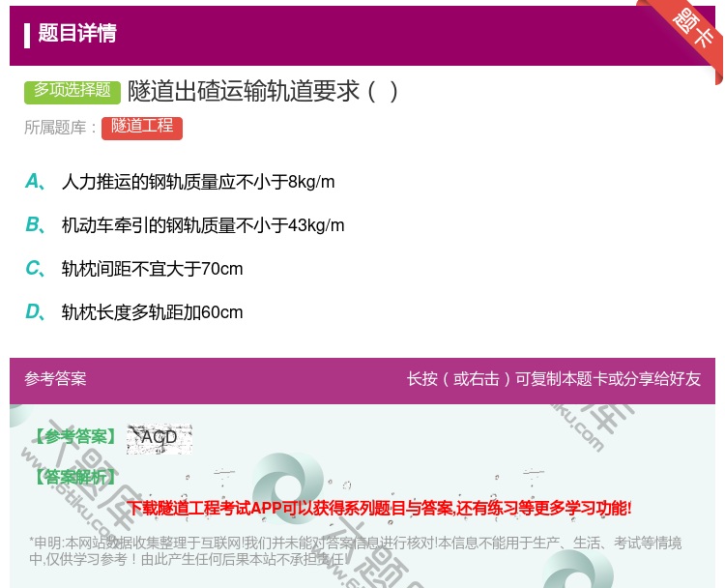
Task: Open the 隧道工程 question bank tag
Action: pyautogui.click(x=142, y=128)
